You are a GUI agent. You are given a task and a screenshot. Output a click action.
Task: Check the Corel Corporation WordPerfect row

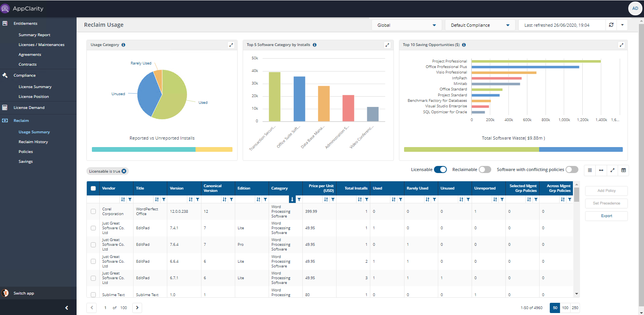click(93, 211)
